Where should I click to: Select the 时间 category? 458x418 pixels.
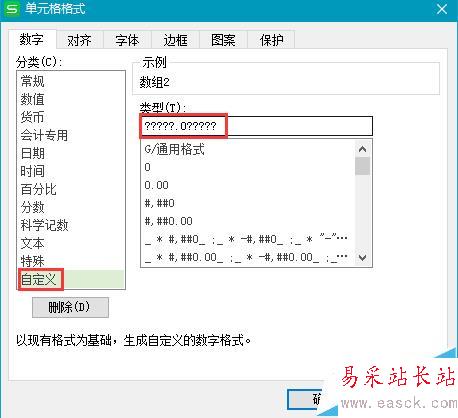click(71, 171)
